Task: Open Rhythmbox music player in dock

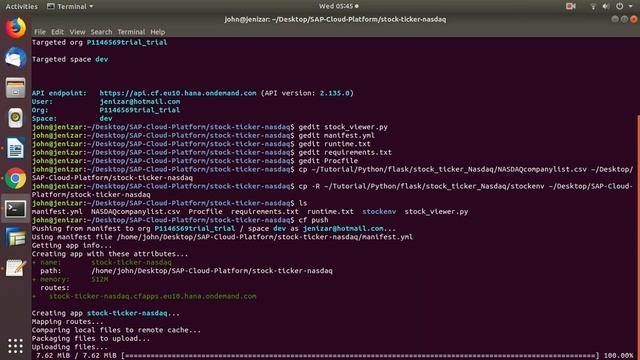Action: click(16, 118)
